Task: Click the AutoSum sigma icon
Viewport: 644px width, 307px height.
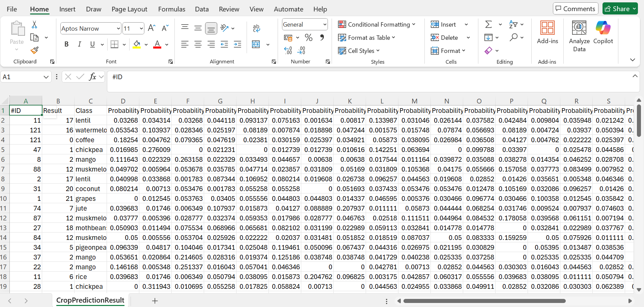Action: point(488,25)
